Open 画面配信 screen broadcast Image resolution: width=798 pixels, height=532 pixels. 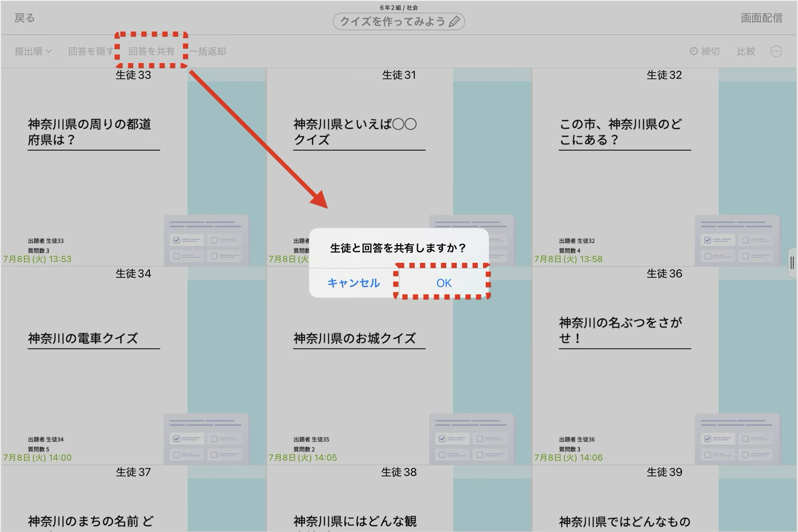[x=761, y=18]
